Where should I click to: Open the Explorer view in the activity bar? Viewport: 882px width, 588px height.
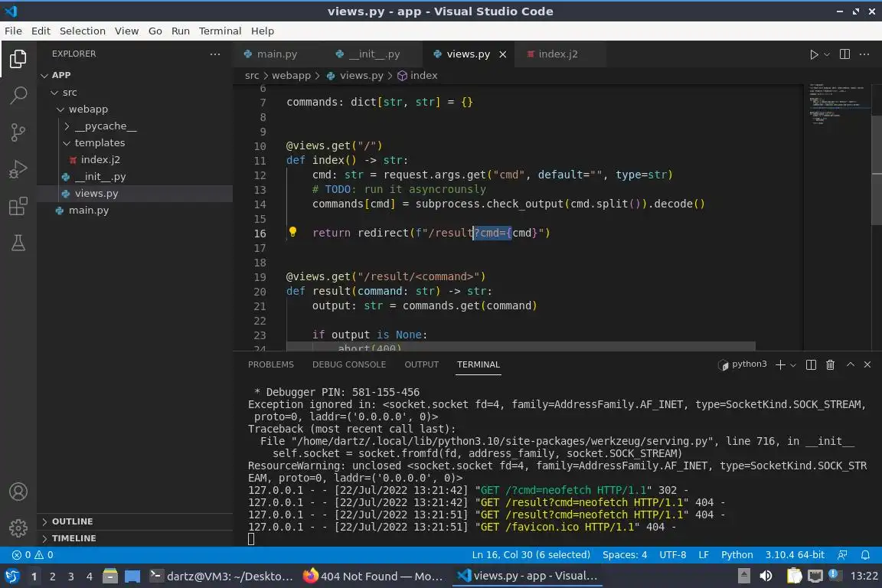click(18, 58)
